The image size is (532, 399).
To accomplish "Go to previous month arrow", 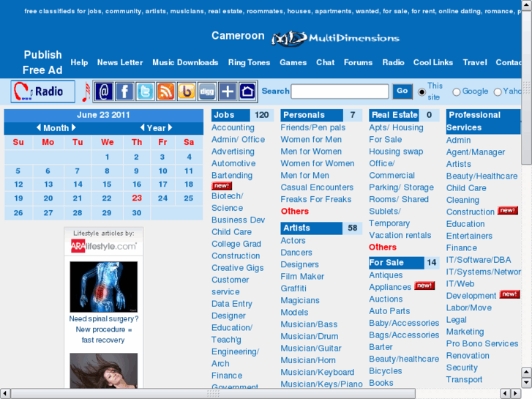I will [39, 127].
